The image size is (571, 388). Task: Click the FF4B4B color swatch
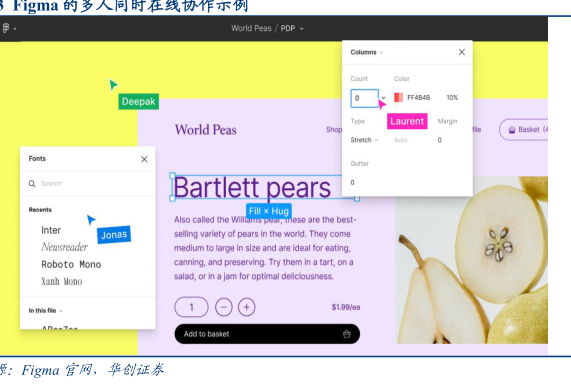[x=398, y=97]
